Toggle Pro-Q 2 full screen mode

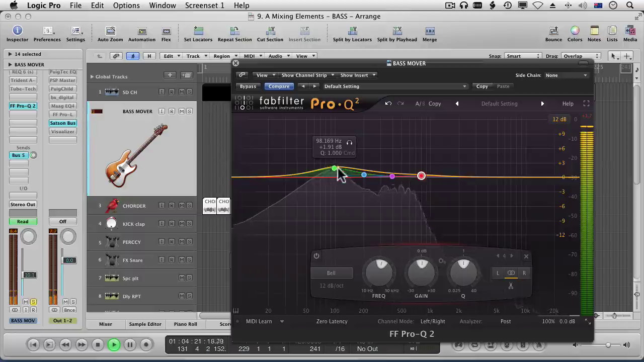(586, 104)
